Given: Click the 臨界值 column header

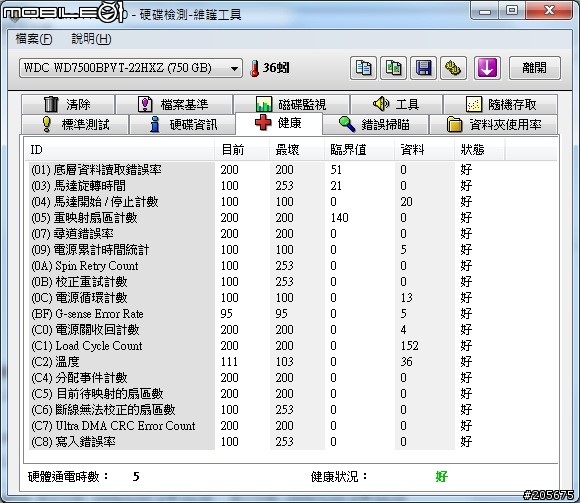Looking at the screenshot, I should tap(359, 150).
